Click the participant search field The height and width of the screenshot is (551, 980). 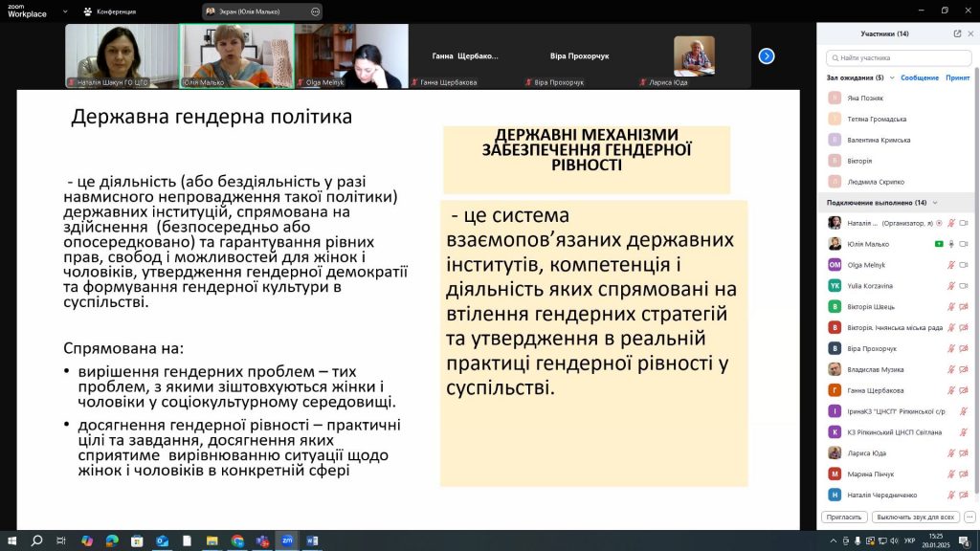coord(898,57)
